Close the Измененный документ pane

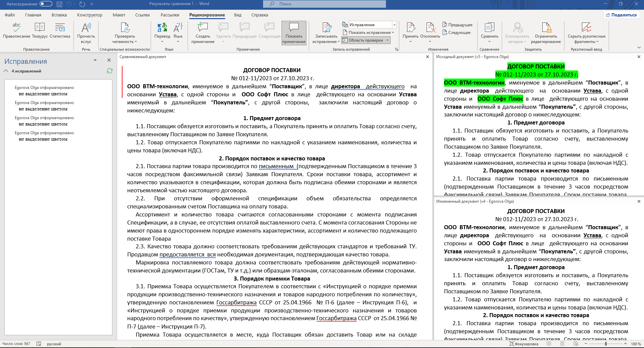[639, 201]
